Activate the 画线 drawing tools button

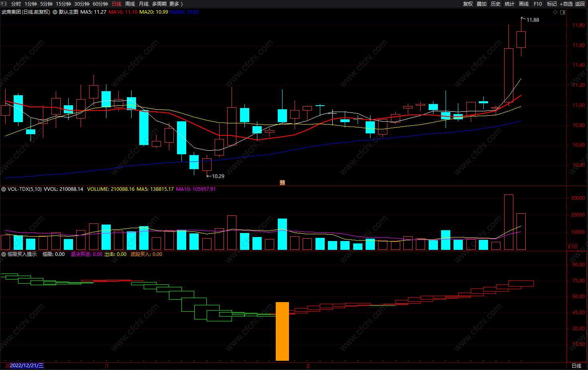click(524, 4)
